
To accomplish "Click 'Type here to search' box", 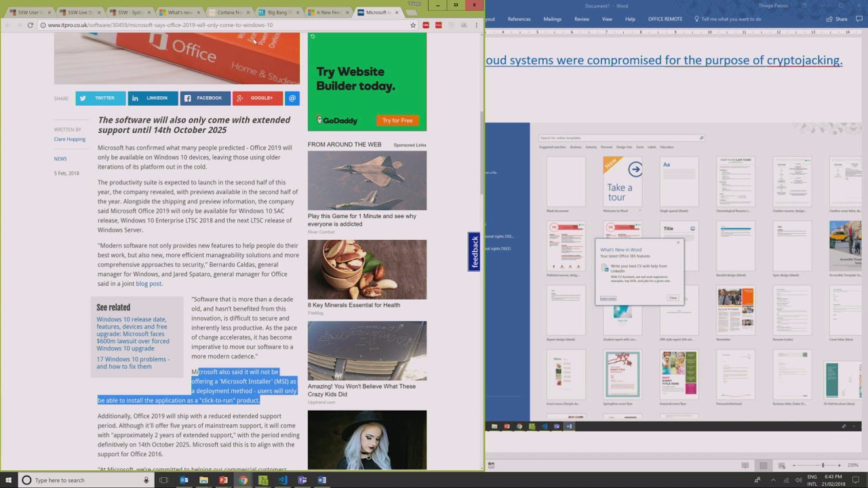I will 86,480.
